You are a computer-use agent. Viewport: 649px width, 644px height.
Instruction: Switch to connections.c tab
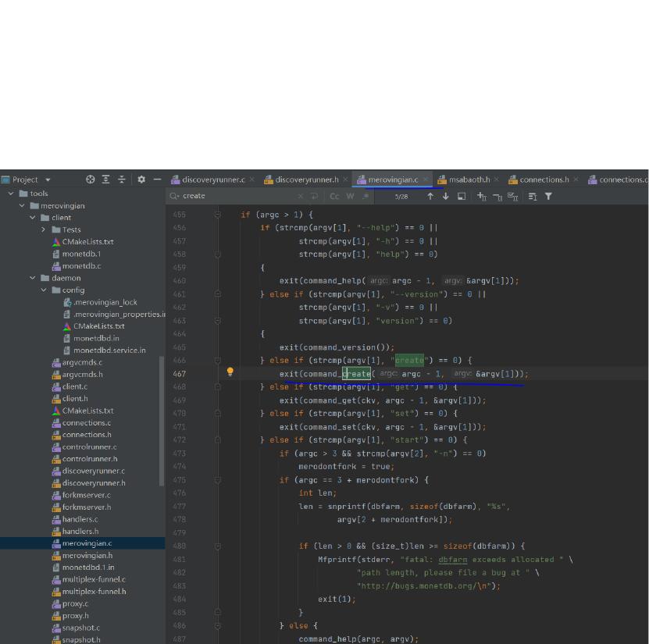(619, 180)
